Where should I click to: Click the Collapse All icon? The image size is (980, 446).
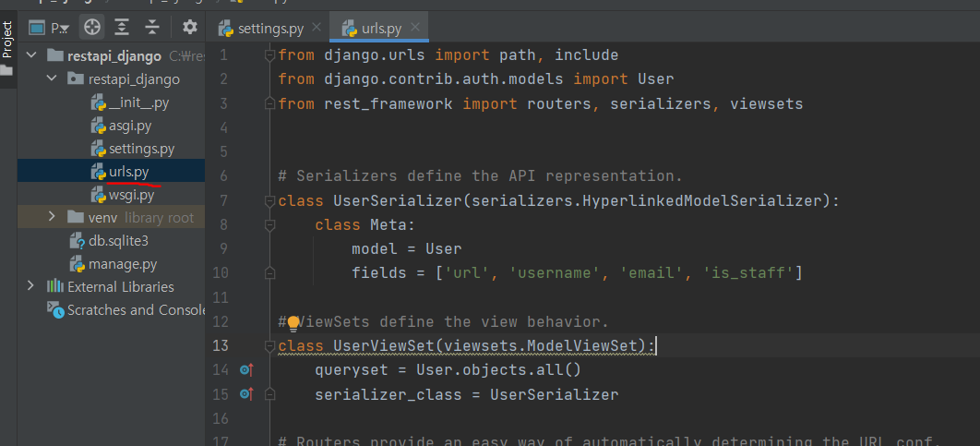(152, 27)
